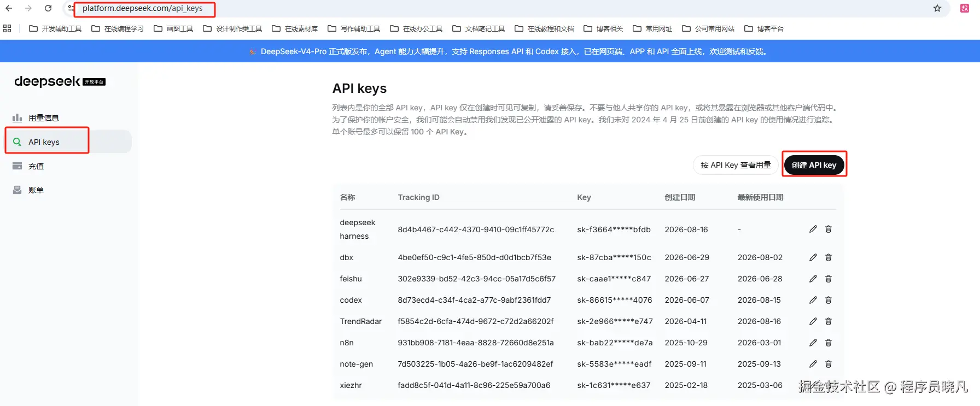Image resolution: width=980 pixels, height=406 pixels.
Task: Click the 最新使用日期 column header
Action: click(x=760, y=197)
